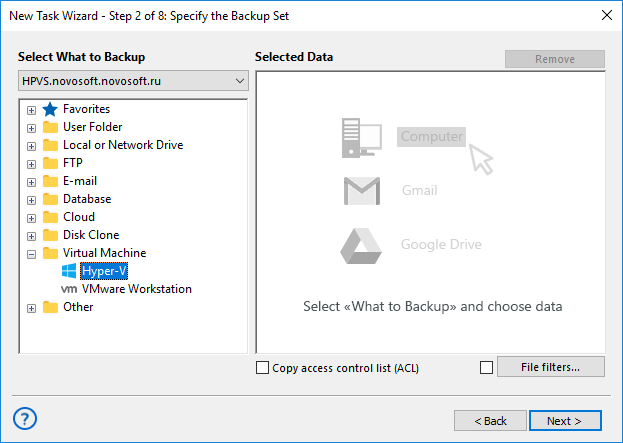Click the Database folder icon
Image resolution: width=623 pixels, height=443 pixels.
pyautogui.click(x=50, y=199)
